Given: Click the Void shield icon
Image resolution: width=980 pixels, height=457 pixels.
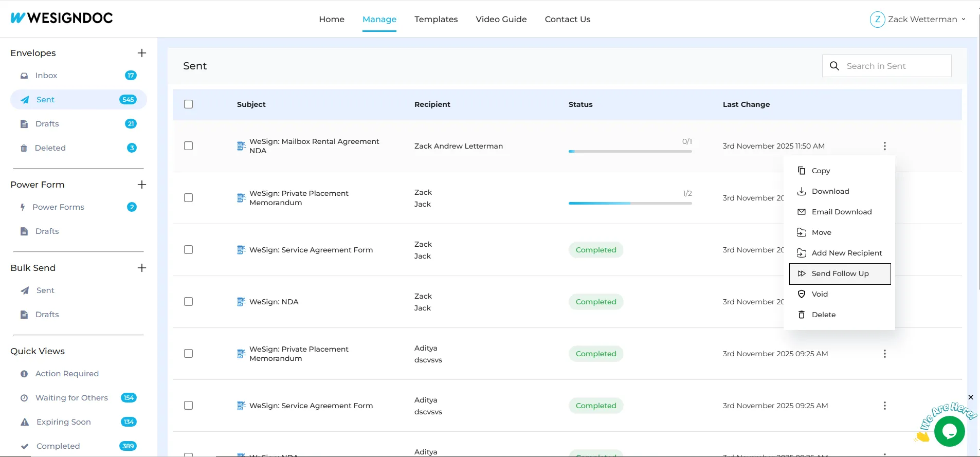Looking at the screenshot, I should [801, 294].
